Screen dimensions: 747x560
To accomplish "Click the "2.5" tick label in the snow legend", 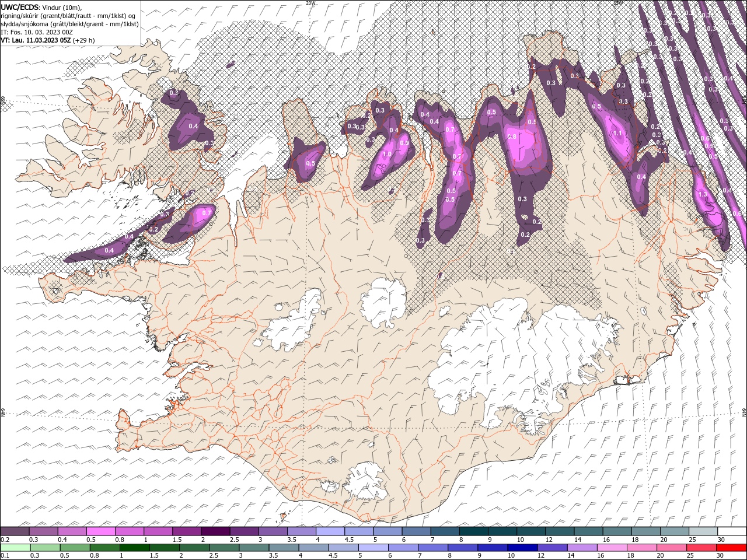I will coord(235,540).
